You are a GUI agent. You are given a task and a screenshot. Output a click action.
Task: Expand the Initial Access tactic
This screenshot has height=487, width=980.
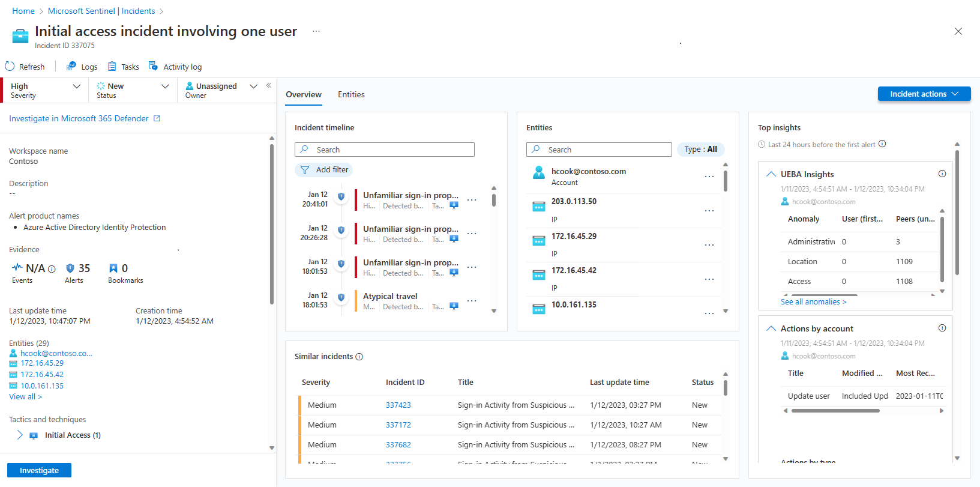[x=20, y=435]
